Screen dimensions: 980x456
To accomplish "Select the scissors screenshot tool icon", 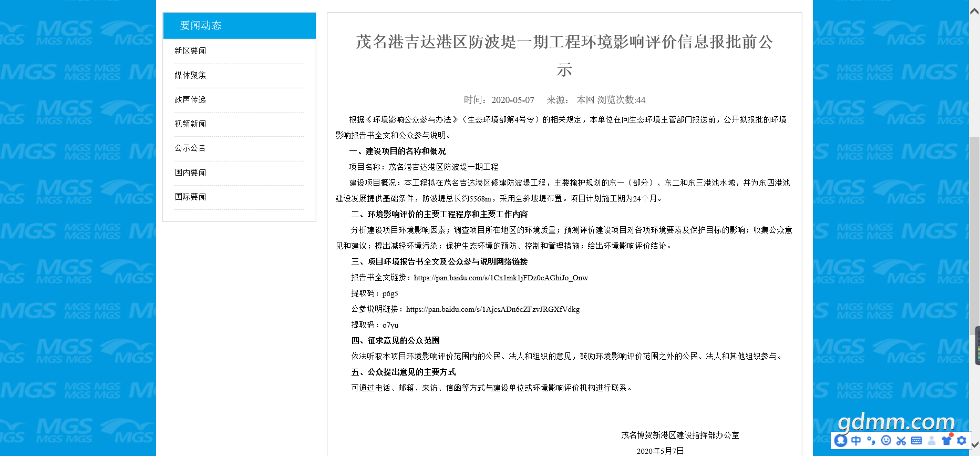I will [901, 441].
